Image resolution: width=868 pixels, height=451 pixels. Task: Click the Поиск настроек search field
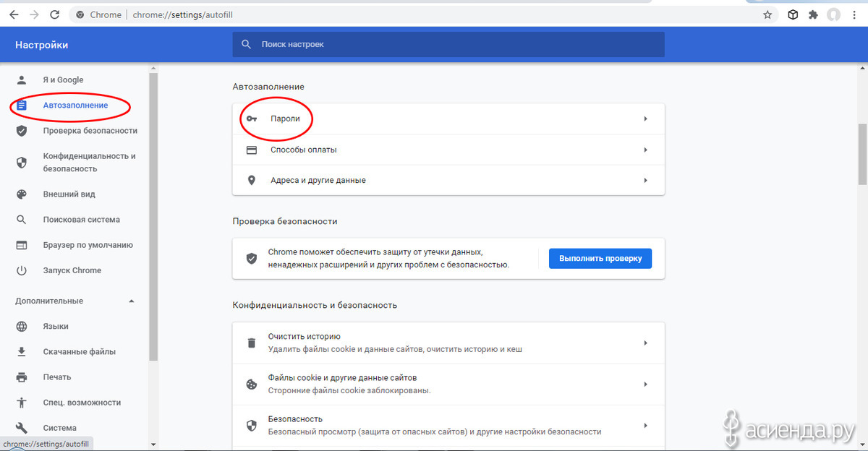(x=448, y=44)
